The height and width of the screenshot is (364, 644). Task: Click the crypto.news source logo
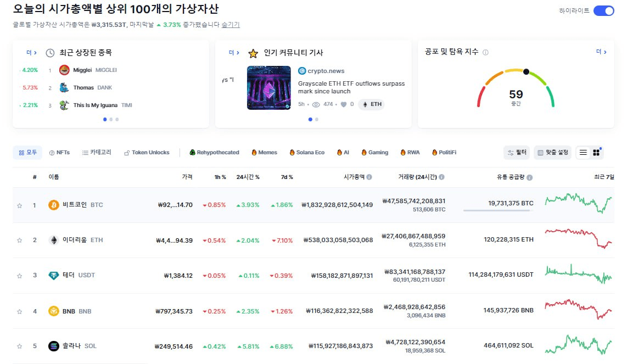pyautogui.click(x=302, y=71)
